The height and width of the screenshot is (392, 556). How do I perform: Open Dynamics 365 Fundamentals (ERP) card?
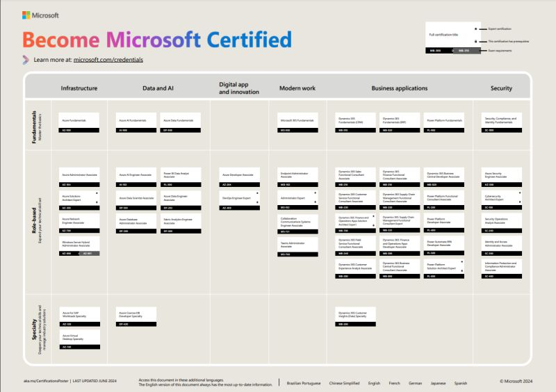(x=400, y=123)
